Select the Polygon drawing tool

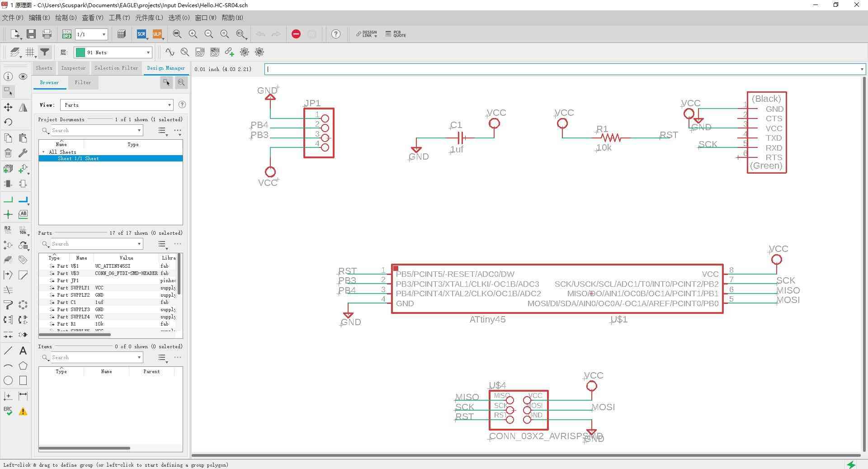pos(23,365)
